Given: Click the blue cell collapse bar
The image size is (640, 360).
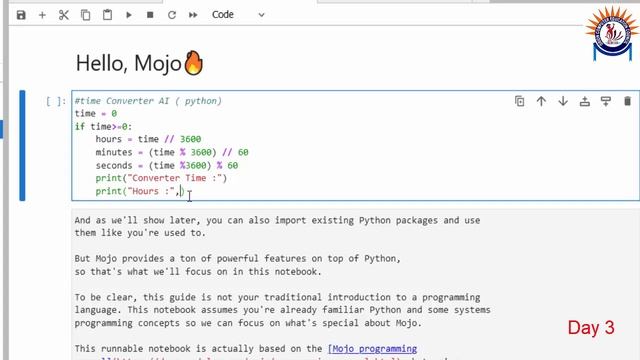Looking at the screenshot, I should [22, 145].
